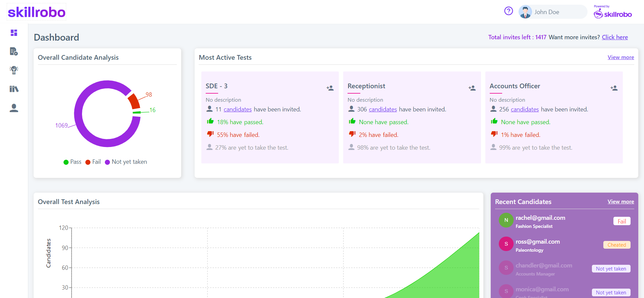This screenshot has width=644, height=298.
Task: Select the ross@gmail.com candidate entry
Action: click(564, 245)
